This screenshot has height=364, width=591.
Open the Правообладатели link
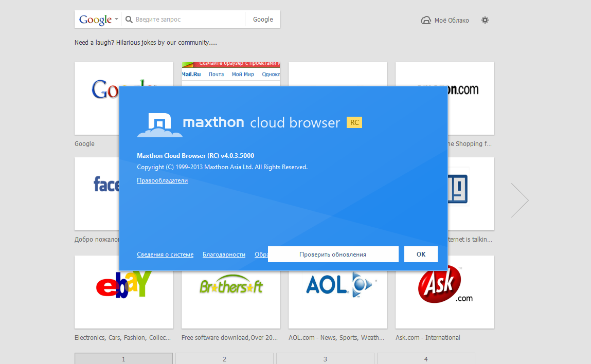[162, 180]
